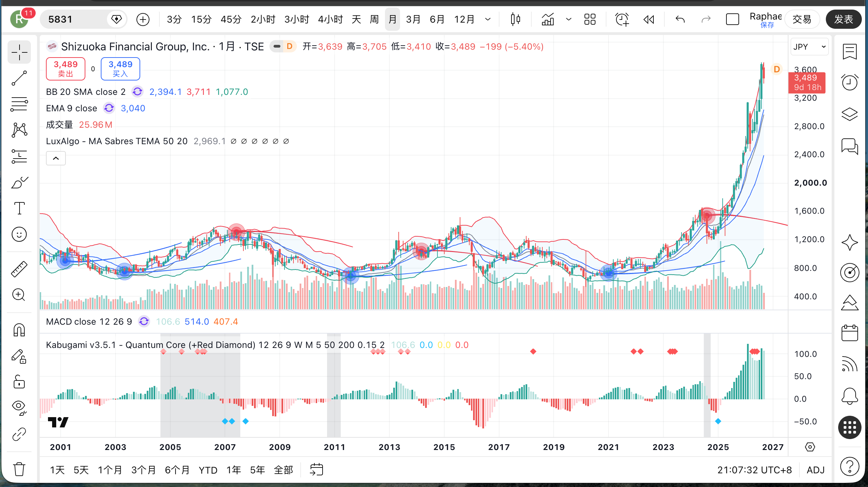Screen dimensions: 868x487
Task: Select the trend line drawing tool
Action: click(x=19, y=78)
